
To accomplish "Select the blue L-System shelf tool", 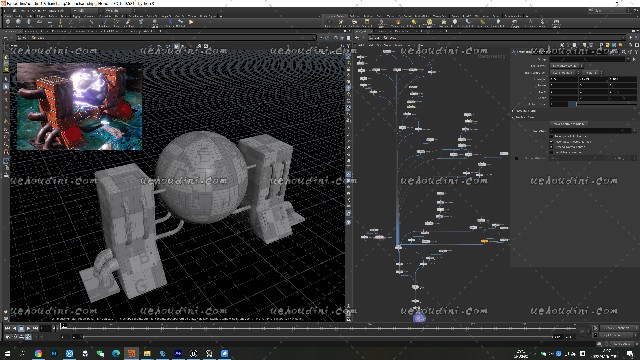I will (x=169, y=22).
